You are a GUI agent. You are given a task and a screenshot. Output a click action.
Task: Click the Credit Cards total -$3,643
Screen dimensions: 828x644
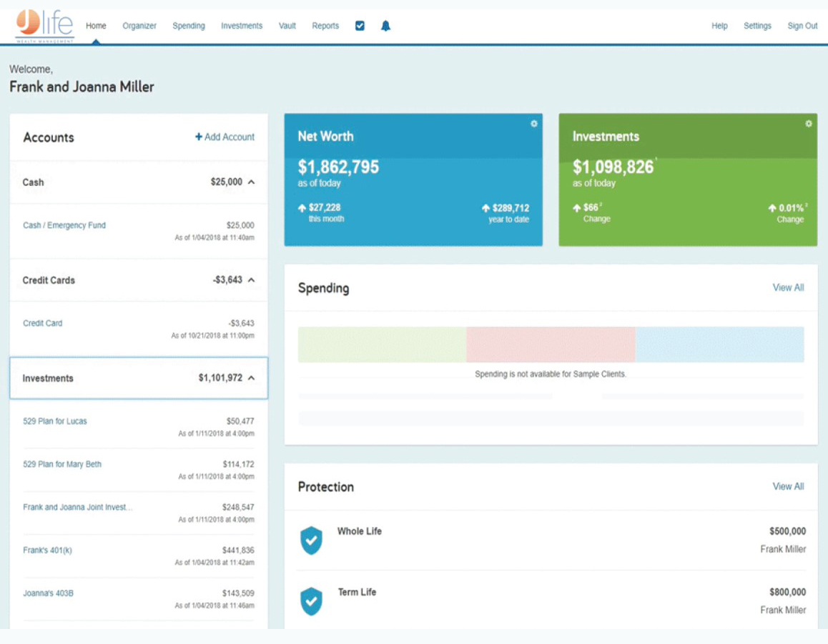[227, 279]
